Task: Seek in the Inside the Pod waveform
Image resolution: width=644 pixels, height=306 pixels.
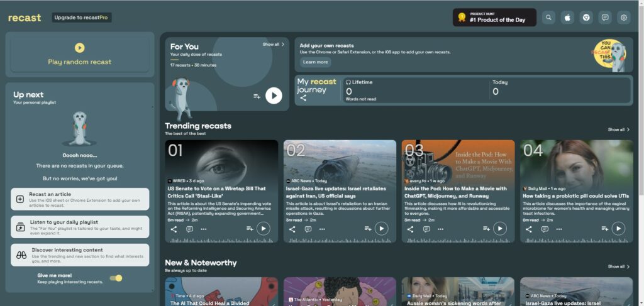Action: coord(458,241)
